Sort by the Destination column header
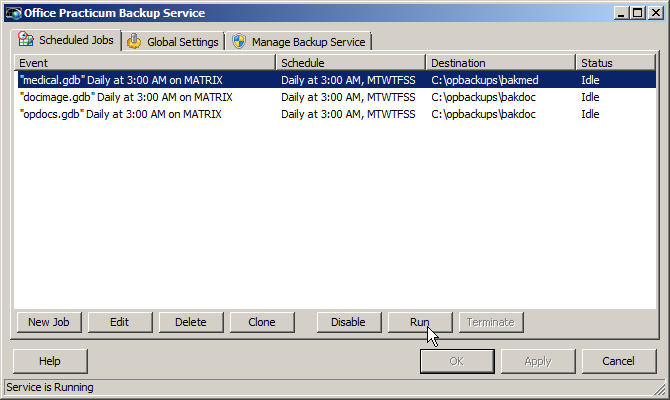Screen dimensions: 670x400 pyautogui.click(x=501, y=63)
